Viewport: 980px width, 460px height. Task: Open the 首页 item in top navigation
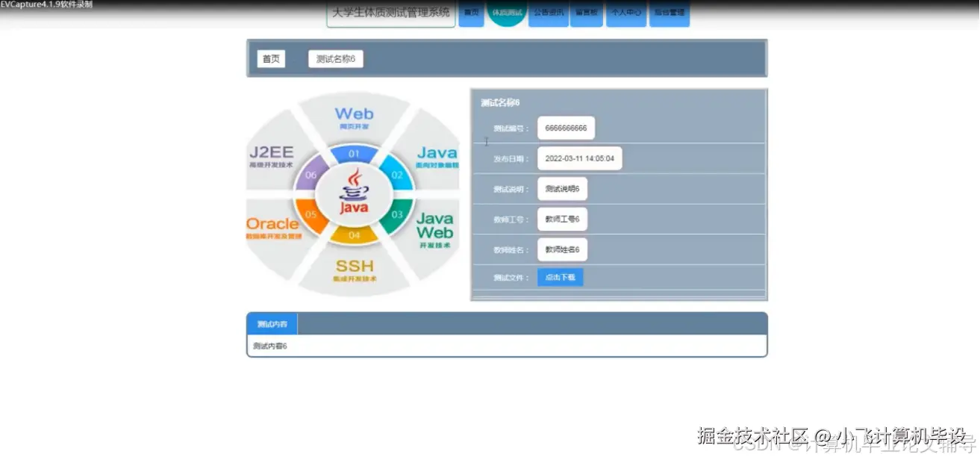pyautogui.click(x=471, y=13)
